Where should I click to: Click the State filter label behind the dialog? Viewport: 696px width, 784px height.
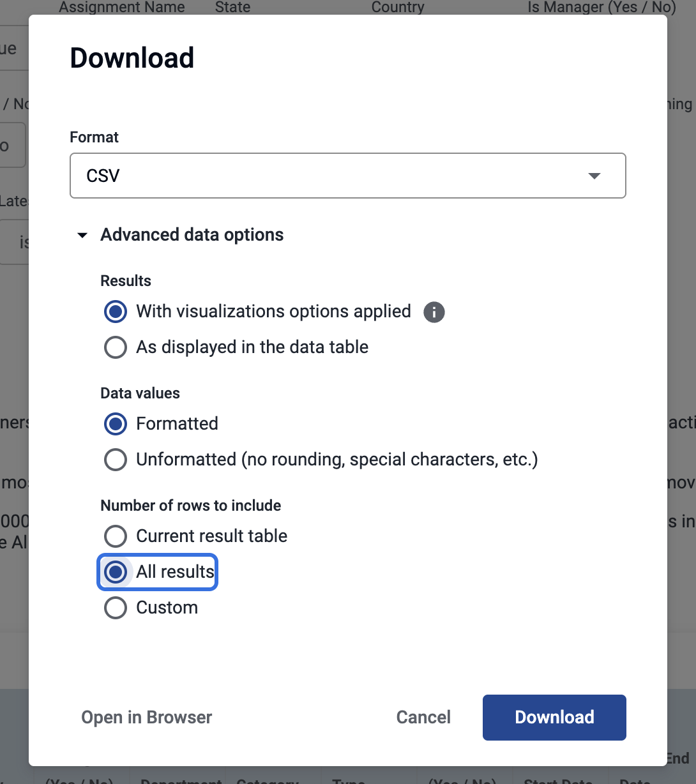coord(232,8)
